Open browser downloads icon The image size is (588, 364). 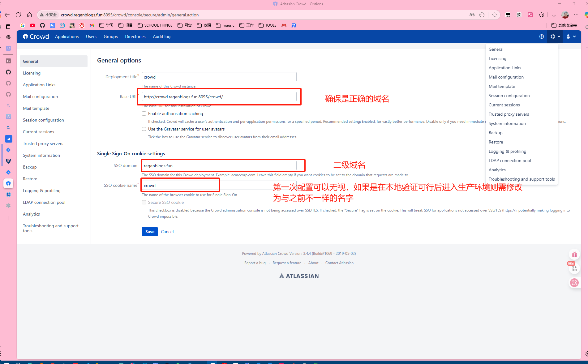554,15
